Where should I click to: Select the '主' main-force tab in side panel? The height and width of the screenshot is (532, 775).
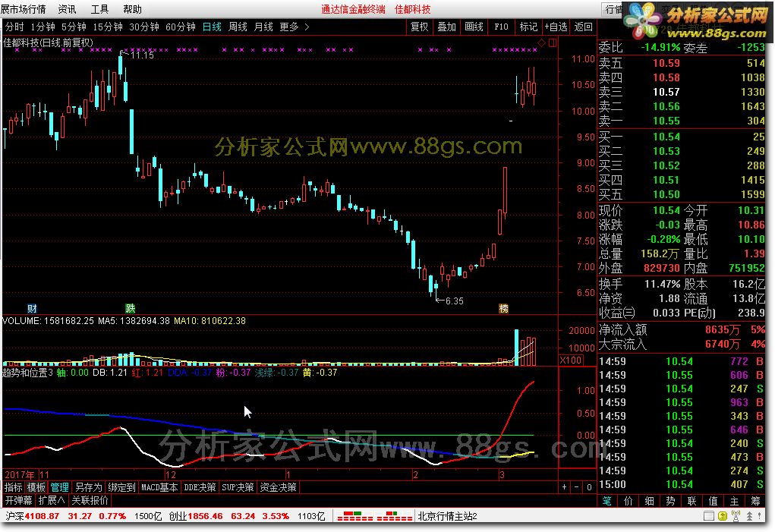click(x=735, y=500)
